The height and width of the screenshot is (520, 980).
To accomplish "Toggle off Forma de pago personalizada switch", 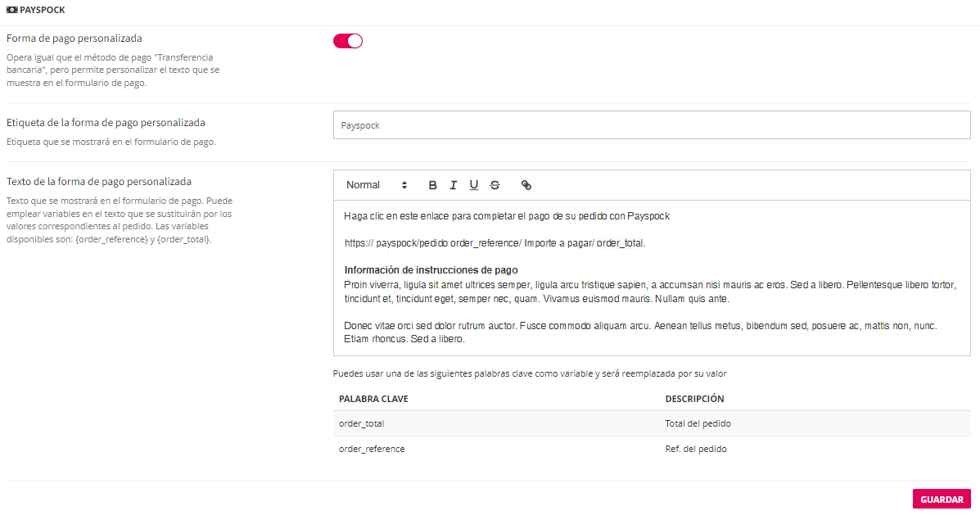I will (x=348, y=41).
